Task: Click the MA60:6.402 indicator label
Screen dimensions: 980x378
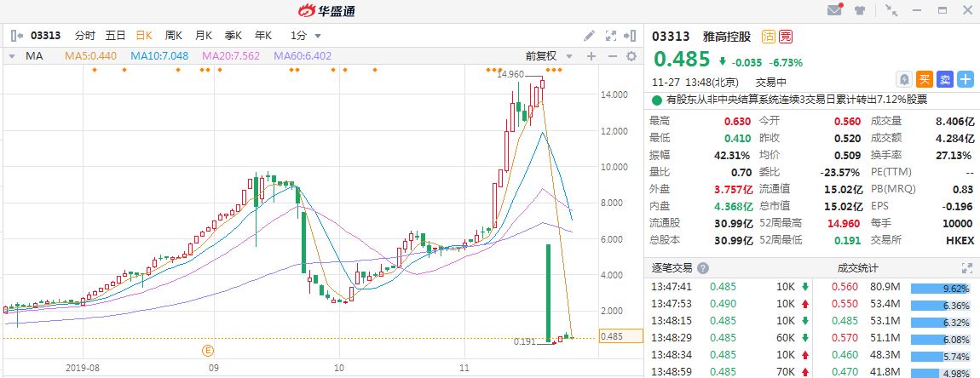Action: click(303, 56)
